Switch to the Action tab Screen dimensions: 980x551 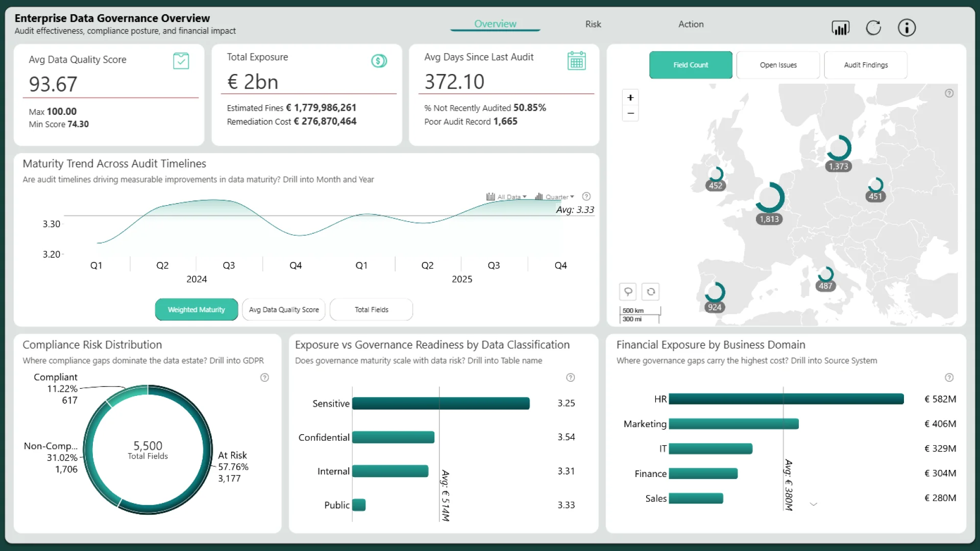tap(691, 24)
